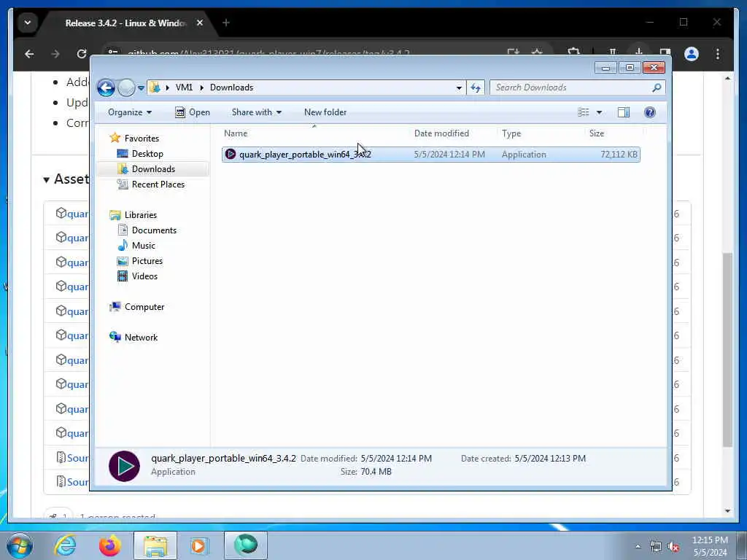Click Date created value in details pane
The image size is (747, 560).
[x=550, y=459]
